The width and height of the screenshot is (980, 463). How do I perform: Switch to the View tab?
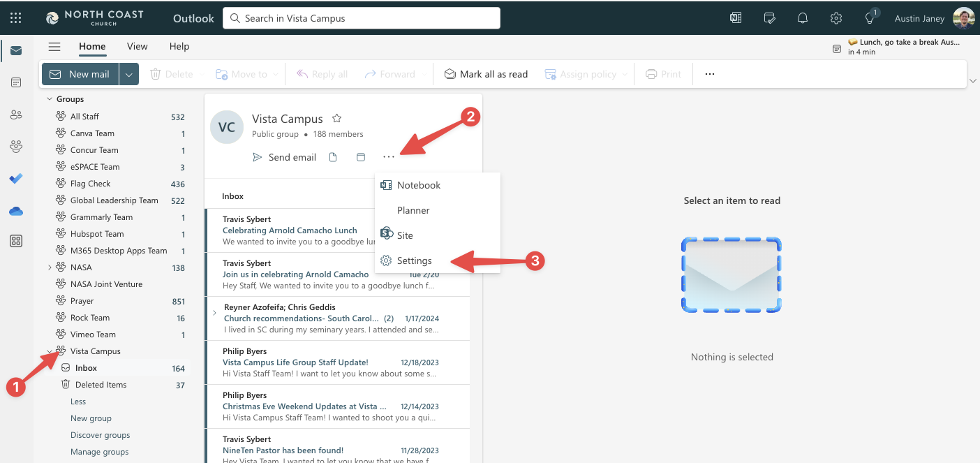pyautogui.click(x=137, y=47)
